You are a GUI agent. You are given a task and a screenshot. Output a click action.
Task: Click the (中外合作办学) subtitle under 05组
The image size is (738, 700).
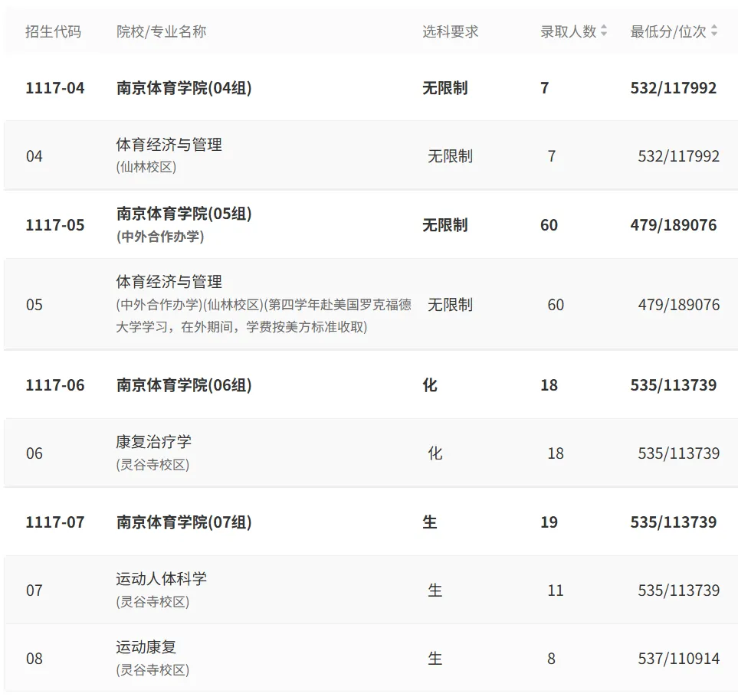(160, 236)
